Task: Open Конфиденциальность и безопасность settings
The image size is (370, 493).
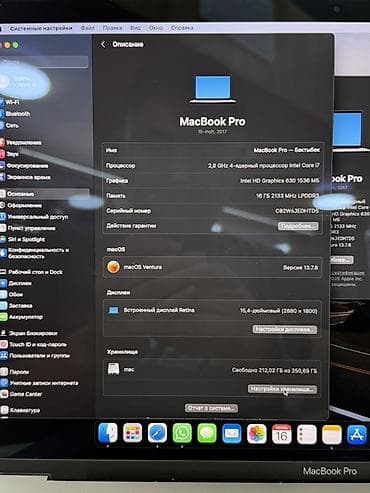Action: [x=35, y=253]
